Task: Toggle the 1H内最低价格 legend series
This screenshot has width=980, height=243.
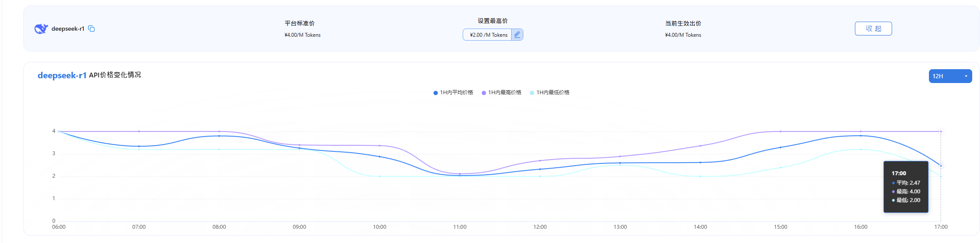Action: pos(549,93)
